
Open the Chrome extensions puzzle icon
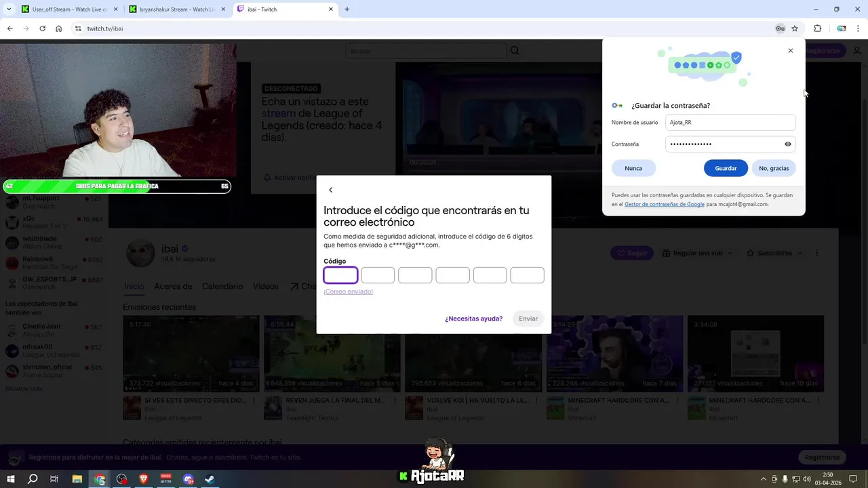point(817,28)
